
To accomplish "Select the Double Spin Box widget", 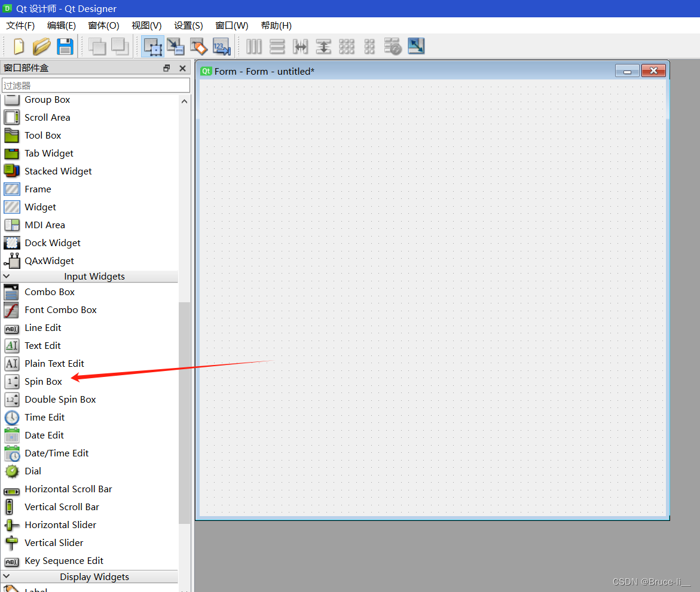I will (90, 399).
